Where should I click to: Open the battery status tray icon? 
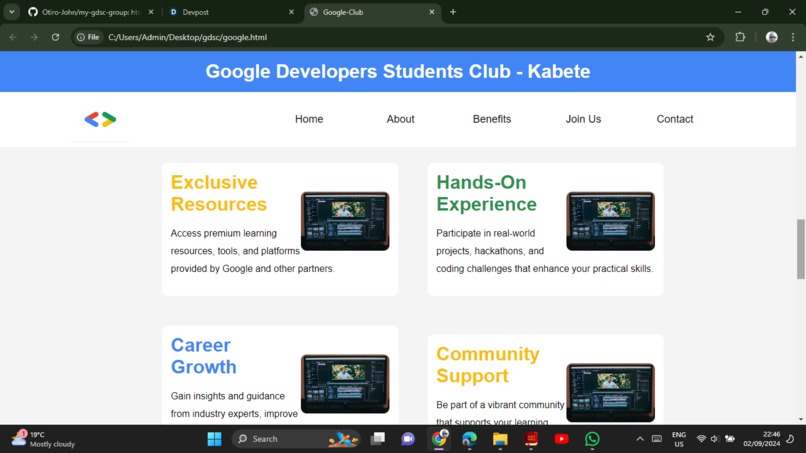tap(729, 439)
